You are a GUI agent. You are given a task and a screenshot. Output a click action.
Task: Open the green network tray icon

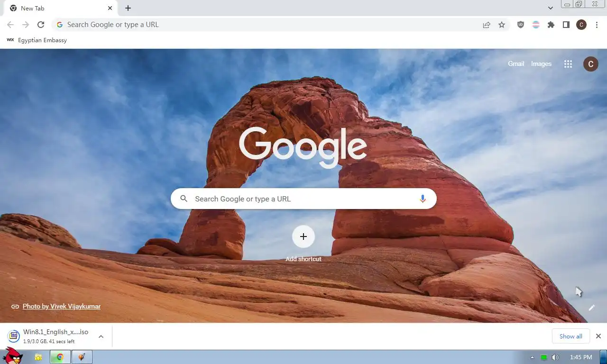(x=544, y=357)
